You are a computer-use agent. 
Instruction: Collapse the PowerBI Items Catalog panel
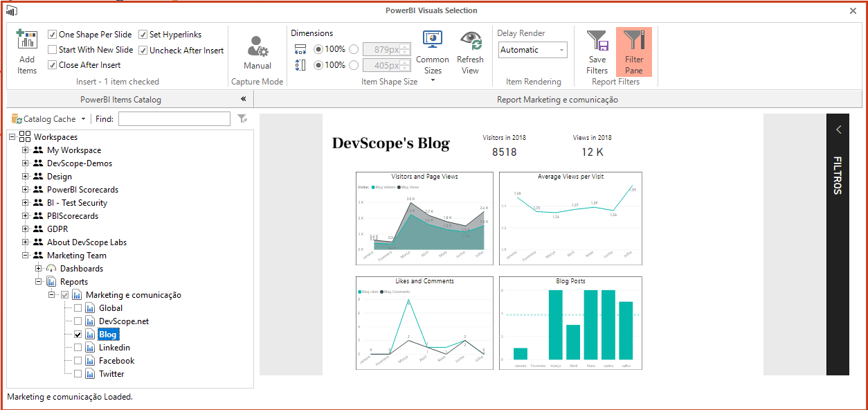coord(243,98)
